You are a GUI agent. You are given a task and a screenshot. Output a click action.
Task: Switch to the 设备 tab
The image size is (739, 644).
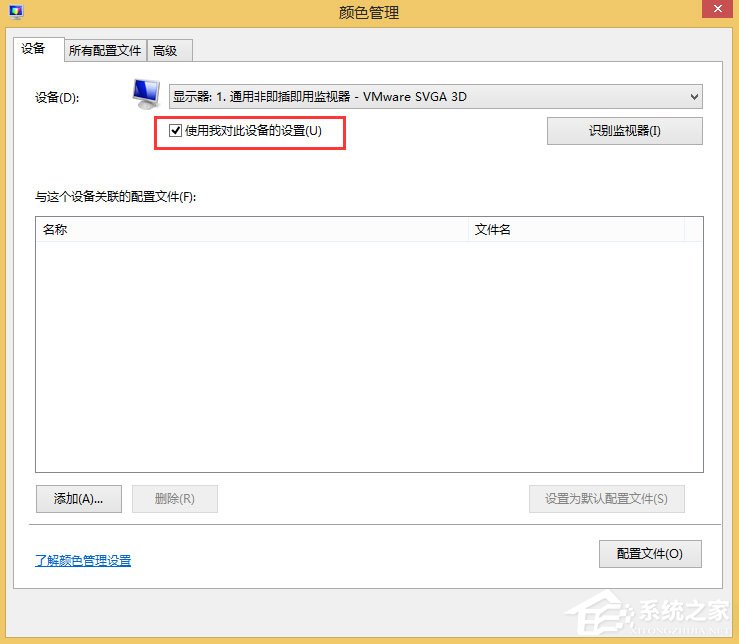(34, 49)
